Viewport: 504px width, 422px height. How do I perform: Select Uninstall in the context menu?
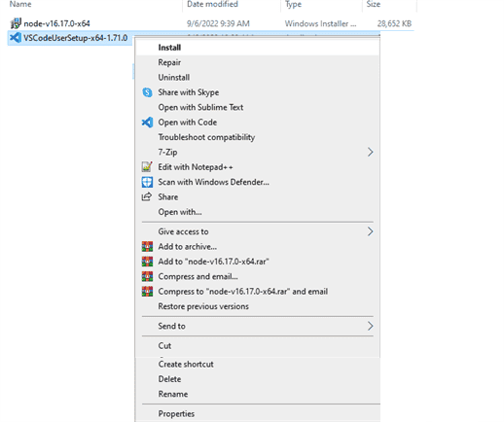[x=258, y=77]
